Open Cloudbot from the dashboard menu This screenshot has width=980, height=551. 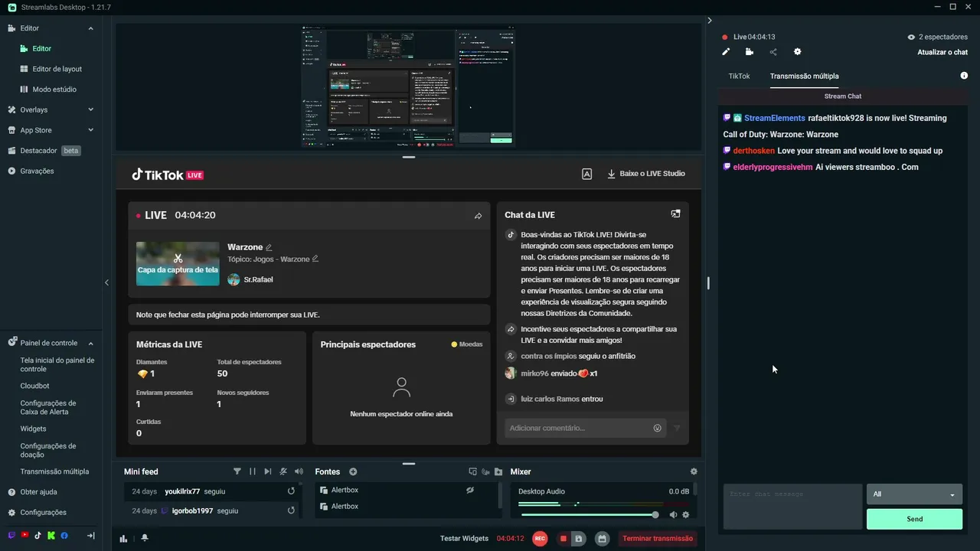point(34,386)
